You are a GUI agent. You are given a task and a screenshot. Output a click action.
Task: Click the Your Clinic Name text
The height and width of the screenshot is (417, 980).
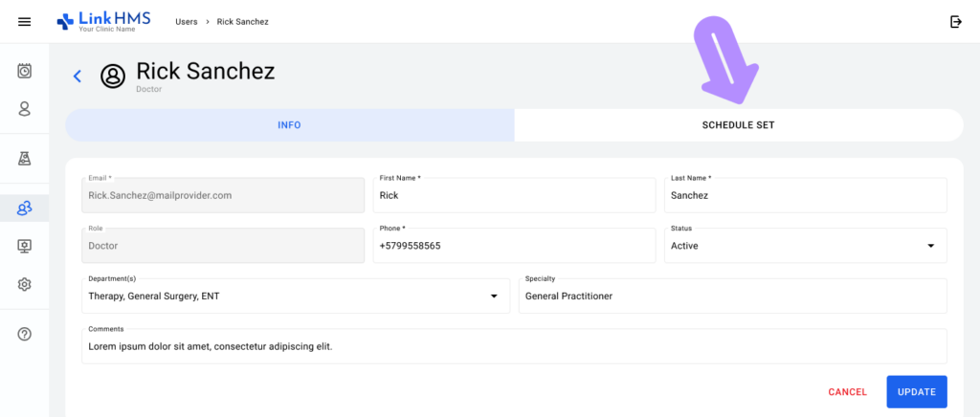106,30
